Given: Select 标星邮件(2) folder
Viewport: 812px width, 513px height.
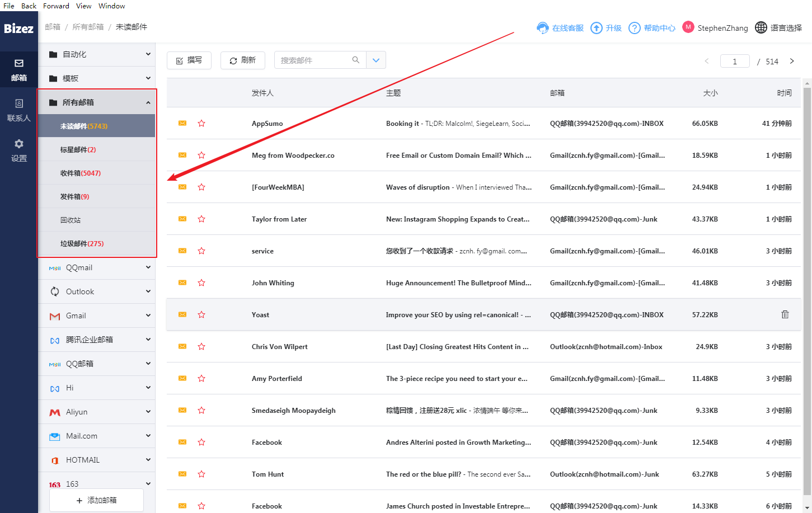Looking at the screenshot, I should click(96, 149).
